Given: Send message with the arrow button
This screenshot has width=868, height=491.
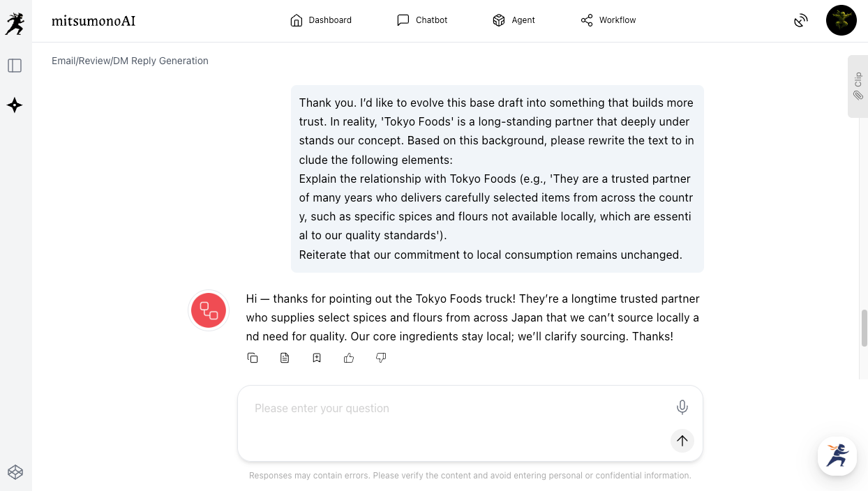Looking at the screenshot, I should pyautogui.click(x=682, y=440).
